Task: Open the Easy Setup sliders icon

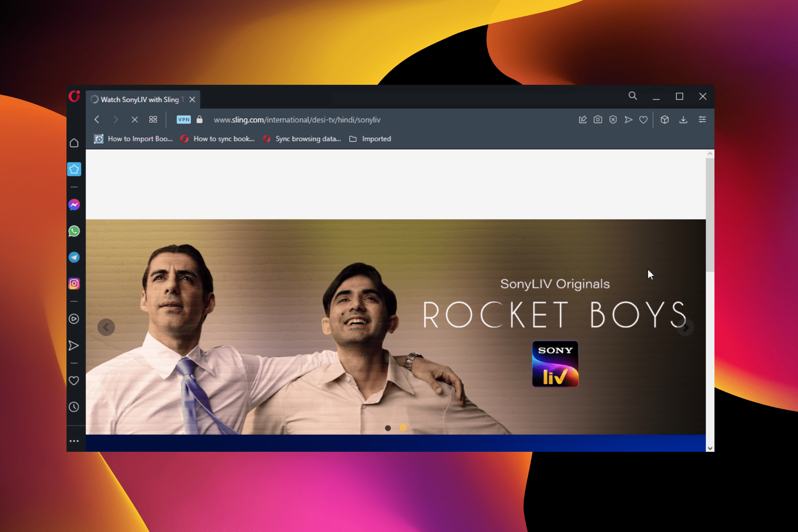Action: point(703,120)
